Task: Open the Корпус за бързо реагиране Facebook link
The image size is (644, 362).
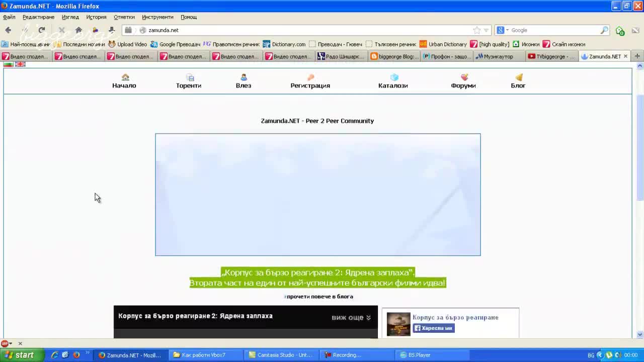Action: click(455, 317)
